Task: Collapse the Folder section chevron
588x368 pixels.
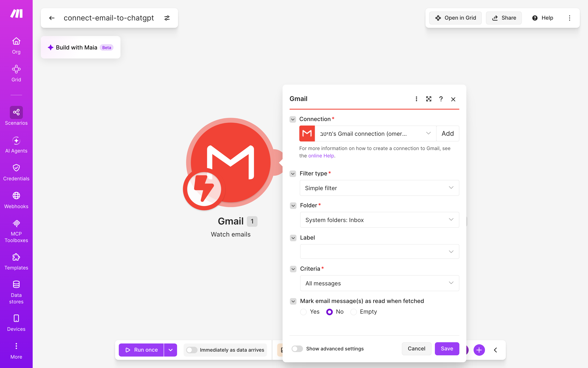Action: [293, 206]
